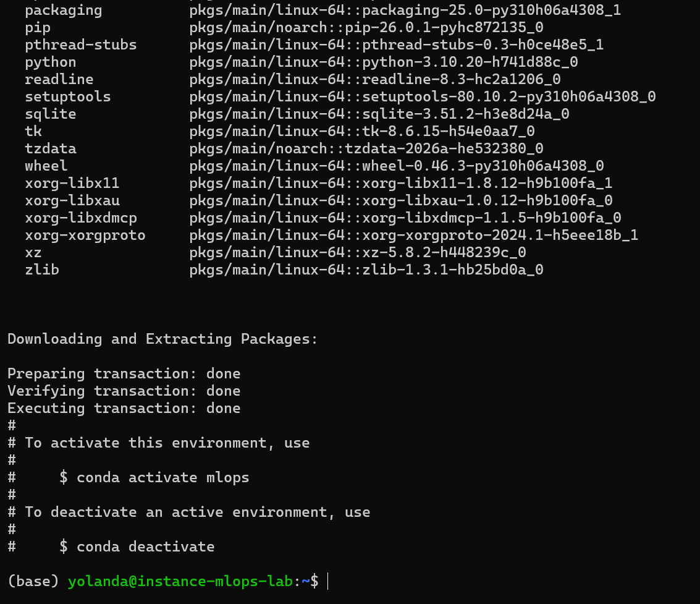Click the 'Verifying transaction: done' line
The height and width of the screenshot is (604, 700).
pyautogui.click(x=124, y=391)
